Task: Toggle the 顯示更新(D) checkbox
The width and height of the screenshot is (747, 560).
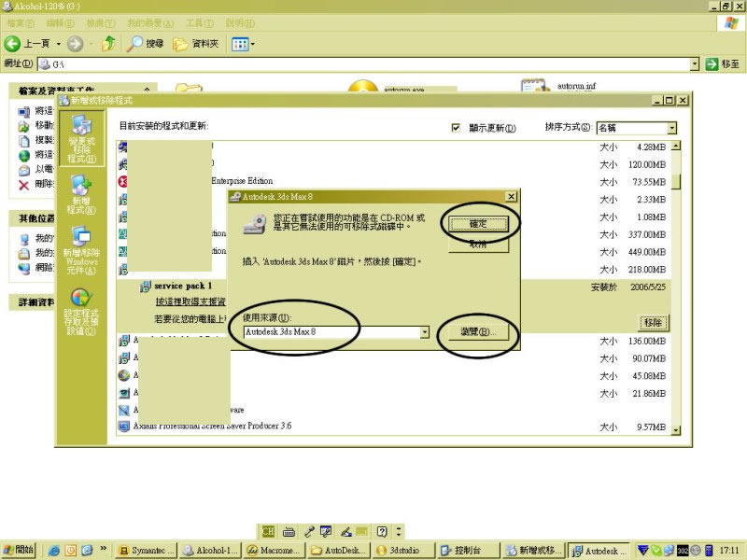Action: [x=456, y=128]
